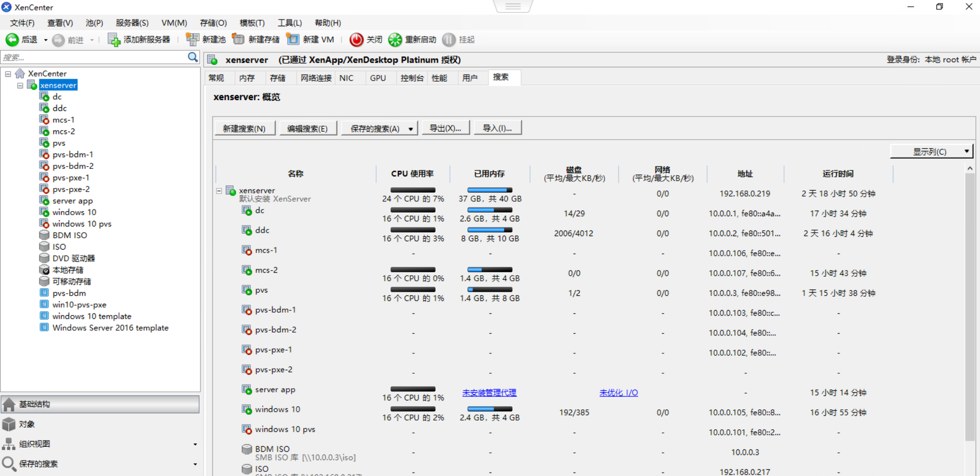Click the Objects (对象) cube icon
980x476 pixels.
point(9,424)
